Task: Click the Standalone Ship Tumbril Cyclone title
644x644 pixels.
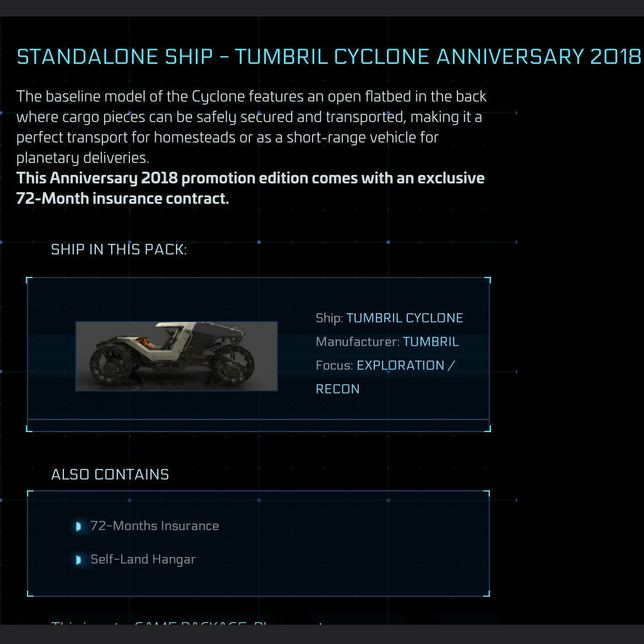Action: (x=329, y=57)
